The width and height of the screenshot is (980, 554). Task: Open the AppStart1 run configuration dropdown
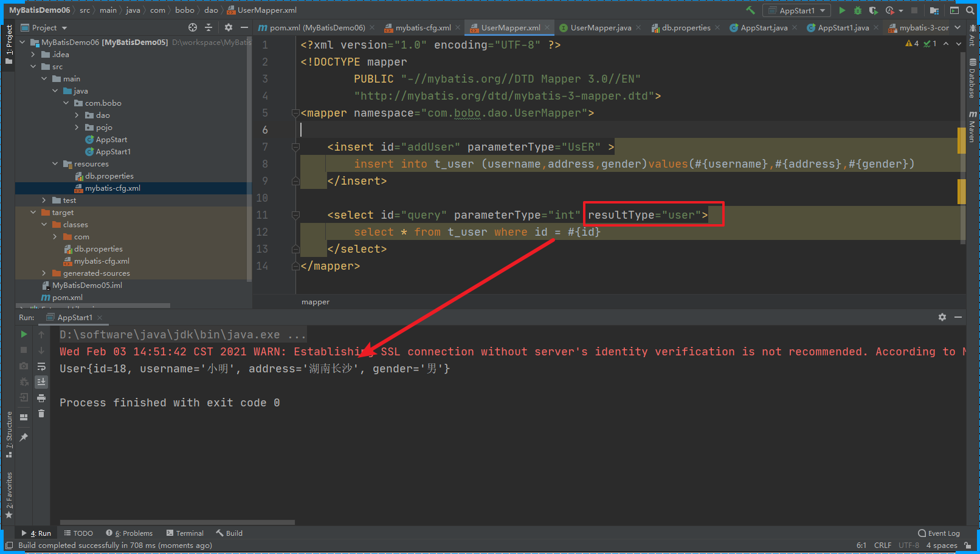tap(797, 10)
